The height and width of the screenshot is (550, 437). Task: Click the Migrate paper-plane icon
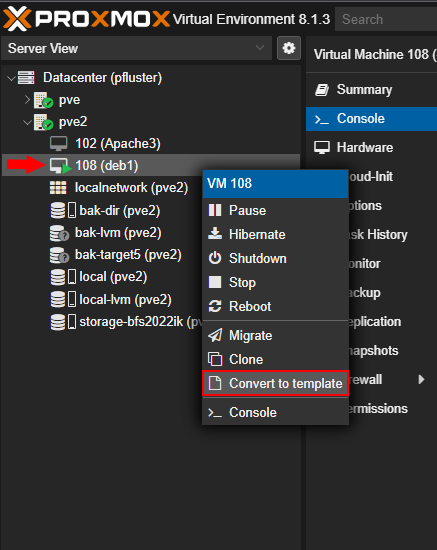click(215, 335)
